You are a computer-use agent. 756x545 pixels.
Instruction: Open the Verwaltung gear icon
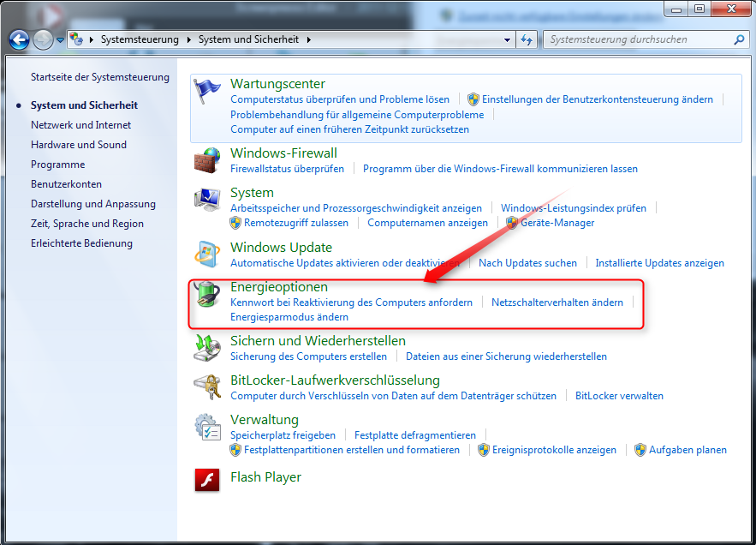207,427
